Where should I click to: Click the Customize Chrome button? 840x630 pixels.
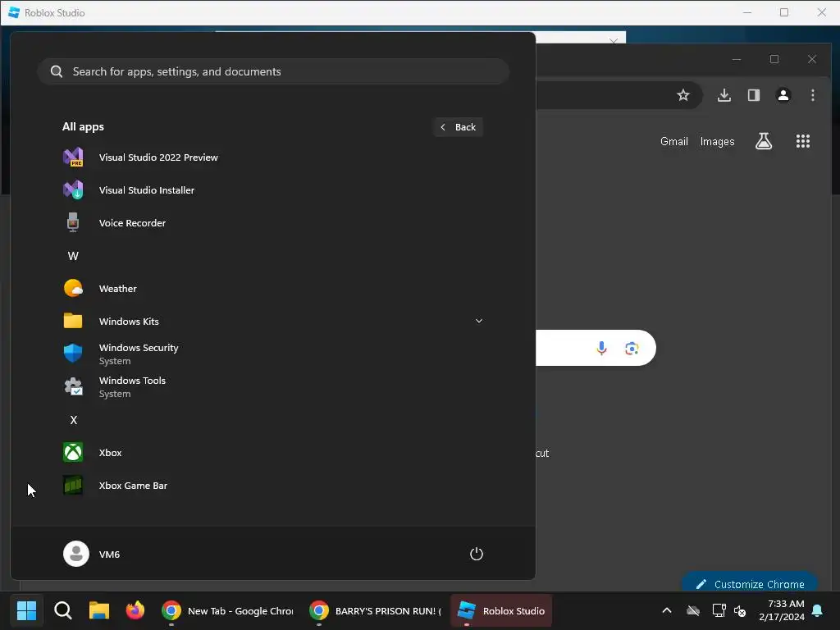pyautogui.click(x=750, y=583)
